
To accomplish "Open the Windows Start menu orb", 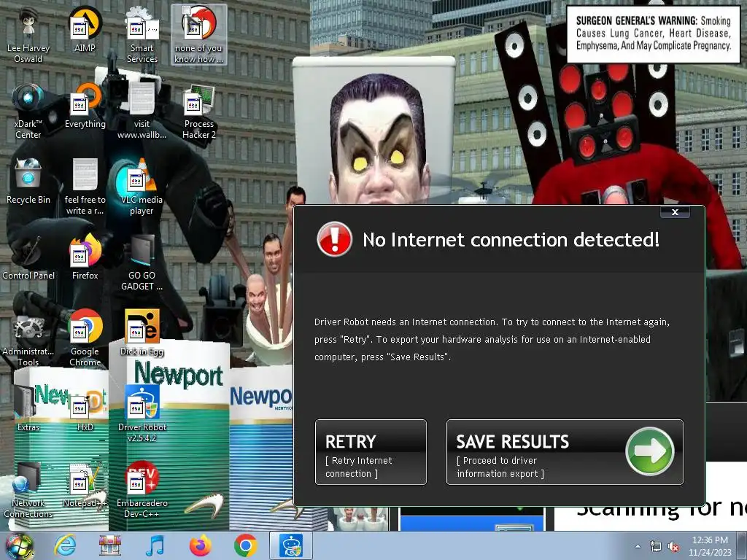I will (19, 545).
